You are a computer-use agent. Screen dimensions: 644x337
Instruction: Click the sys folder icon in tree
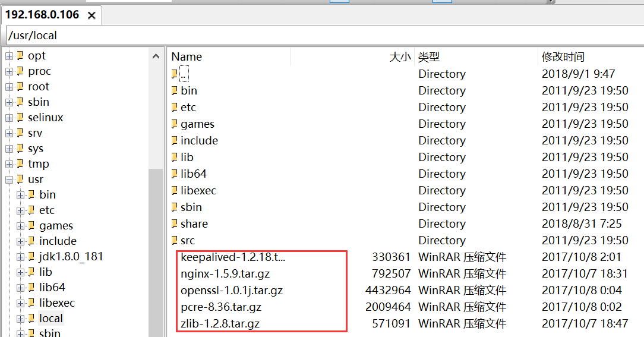click(x=20, y=149)
